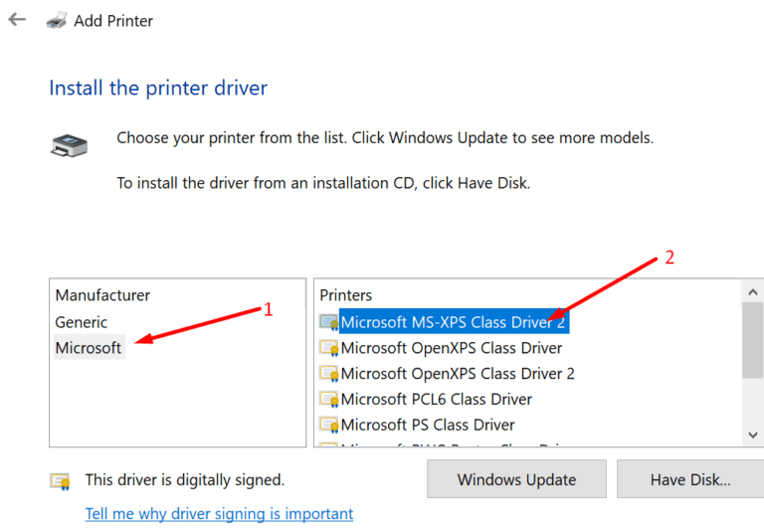The height and width of the screenshot is (532, 764).
Task: Open 'Tell me why driver signing is important'
Action: pos(219,514)
